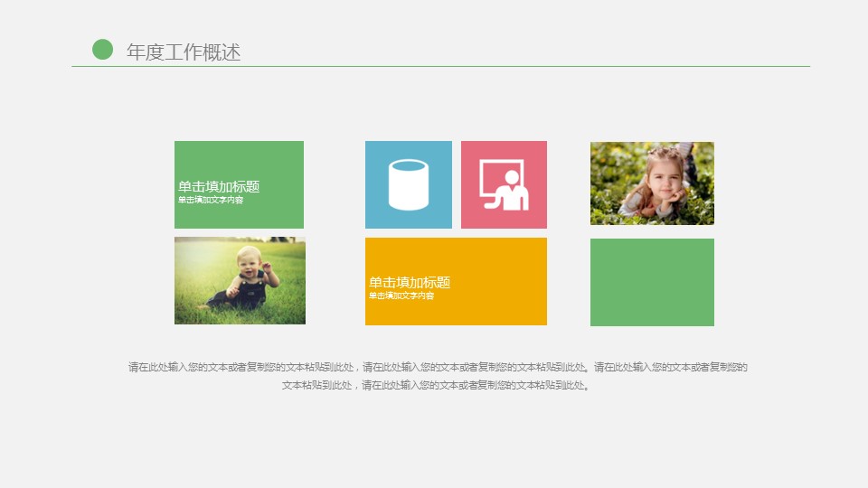Image resolution: width=868 pixels, height=488 pixels.
Task: Click 单击填加标题 in the orange tile
Action: click(x=410, y=282)
